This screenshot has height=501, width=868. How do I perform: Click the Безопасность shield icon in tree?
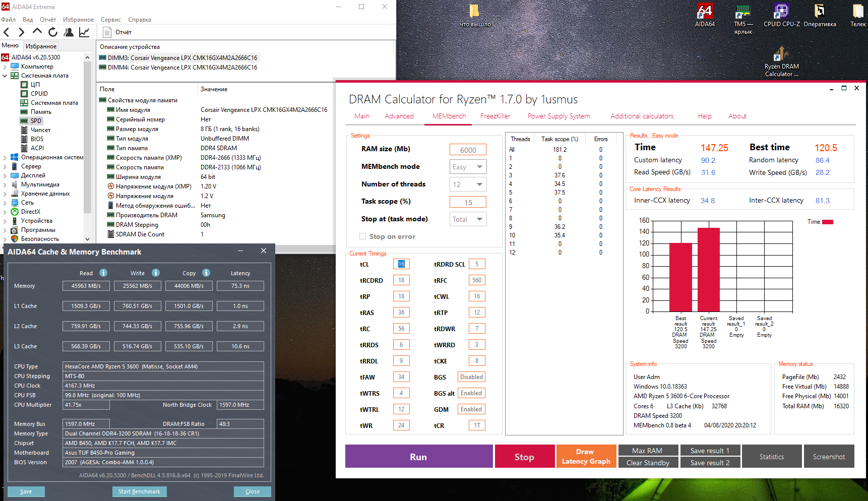15,239
